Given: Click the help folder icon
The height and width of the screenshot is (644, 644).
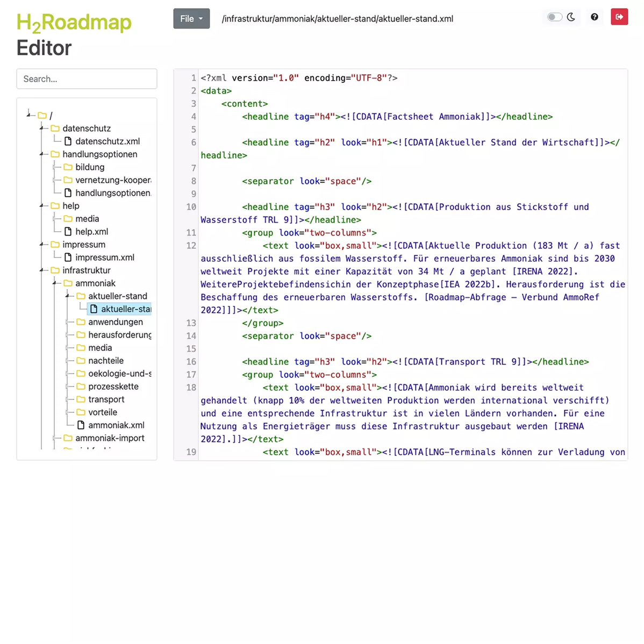Looking at the screenshot, I should 55,206.
